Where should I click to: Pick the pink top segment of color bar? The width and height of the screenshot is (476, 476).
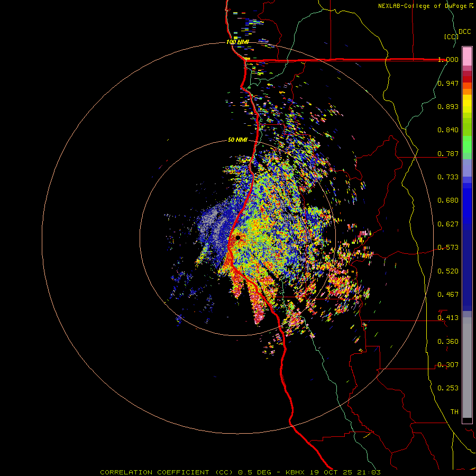click(x=467, y=56)
